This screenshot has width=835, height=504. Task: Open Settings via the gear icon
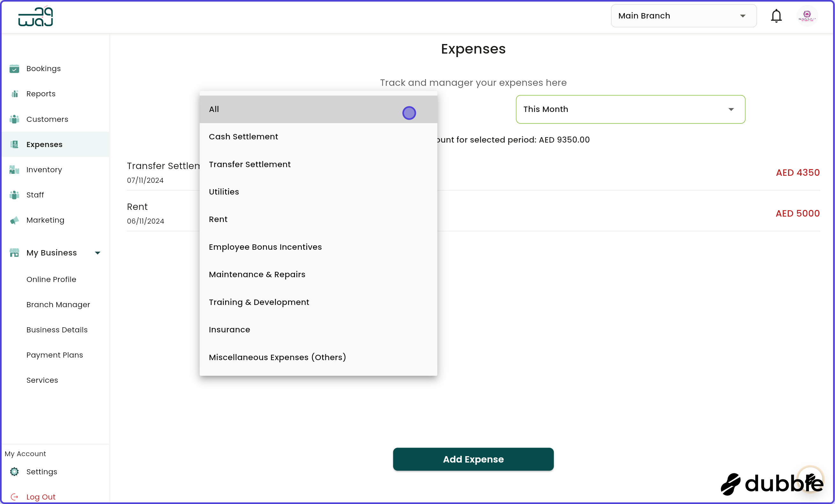coord(14,471)
